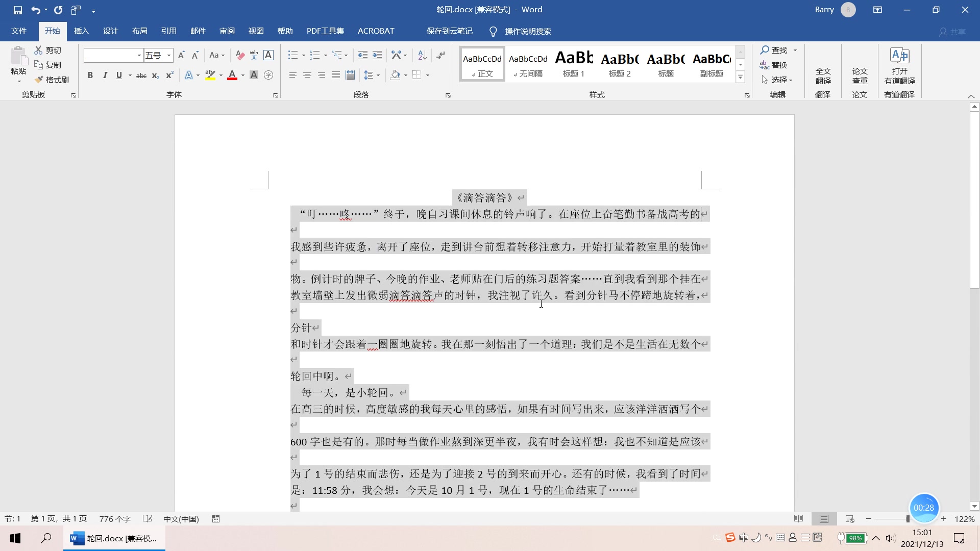This screenshot has width=980, height=551.
Task: Expand the bullets list dropdown arrow
Action: 303,55
